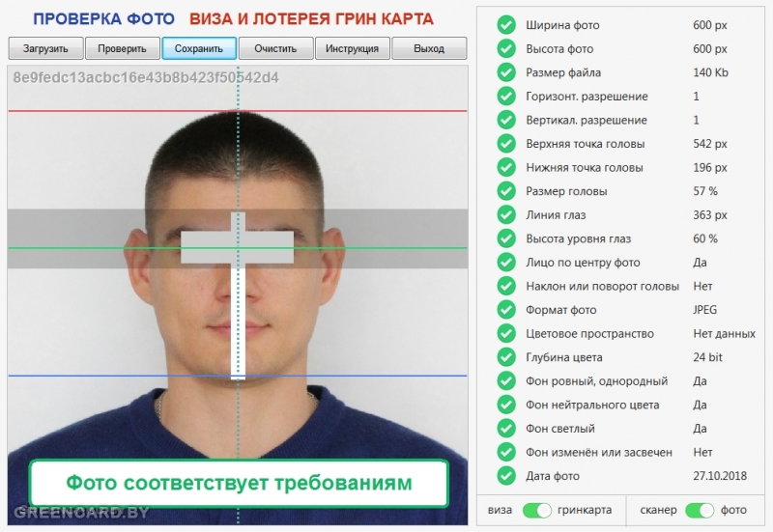The height and width of the screenshot is (532, 773).
Task: Click the check icon for Цветовое пространство
Action: click(506, 333)
